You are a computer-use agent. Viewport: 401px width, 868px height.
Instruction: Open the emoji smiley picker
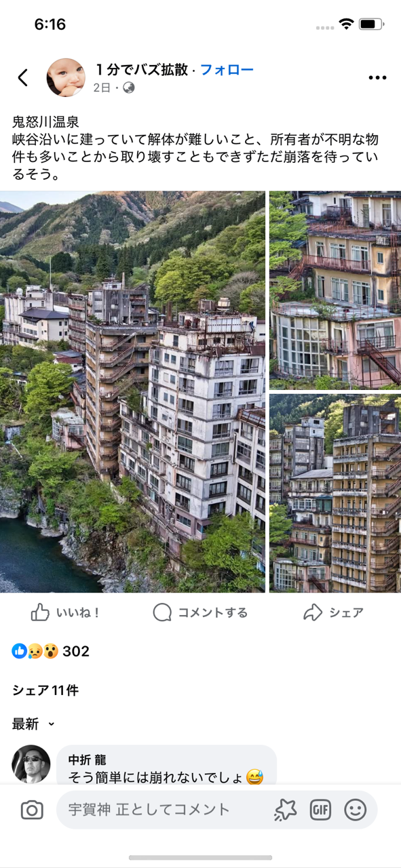point(355,810)
